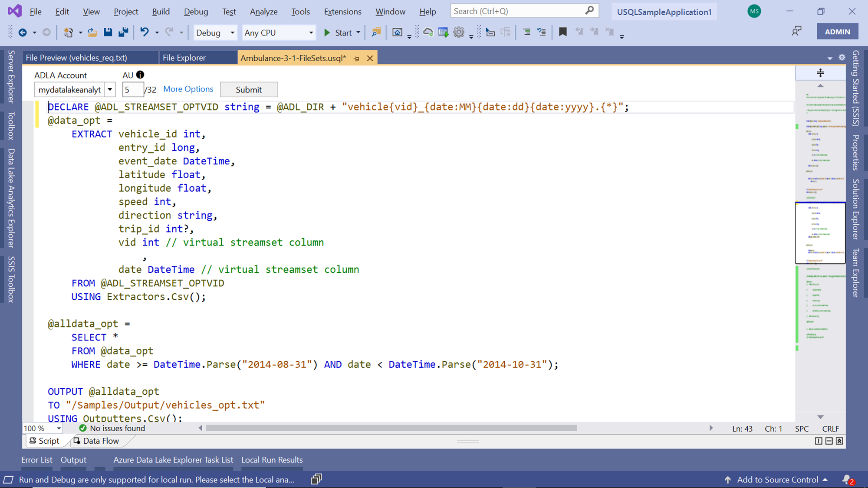Switch to Data Flow view
868x488 pixels.
coord(96,441)
